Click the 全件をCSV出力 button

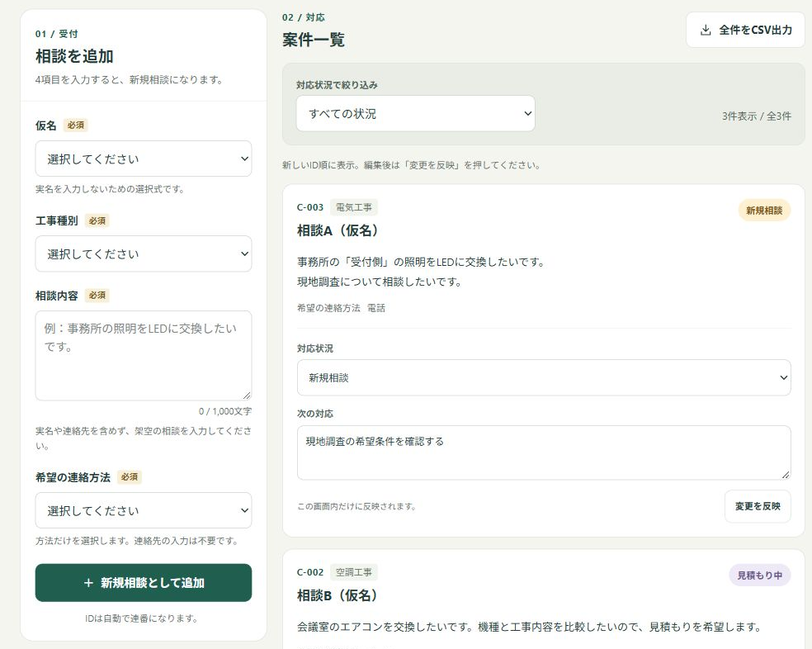point(745,30)
